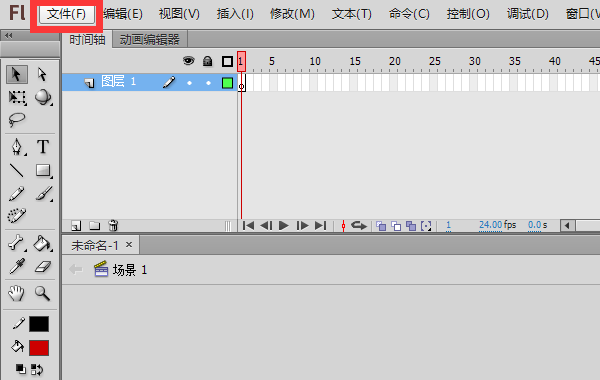Viewport: 600px width, 380px height.
Task: Delete layer with trash icon
Action: (113, 225)
